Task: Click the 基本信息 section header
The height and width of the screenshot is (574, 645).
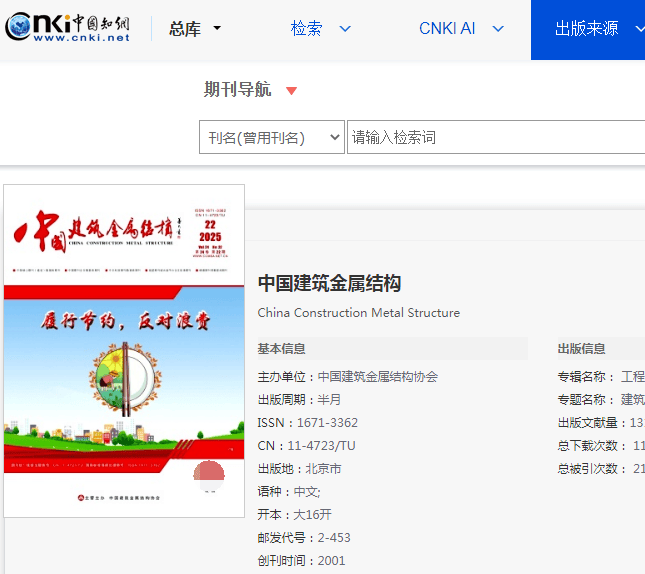Action: coord(281,348)
